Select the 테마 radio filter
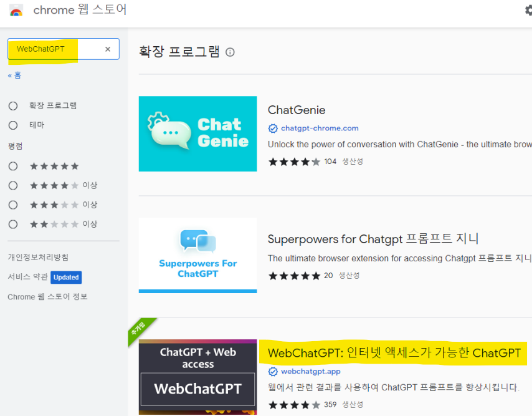Screen dimensions: 532x416 click(x=13, y=125)
